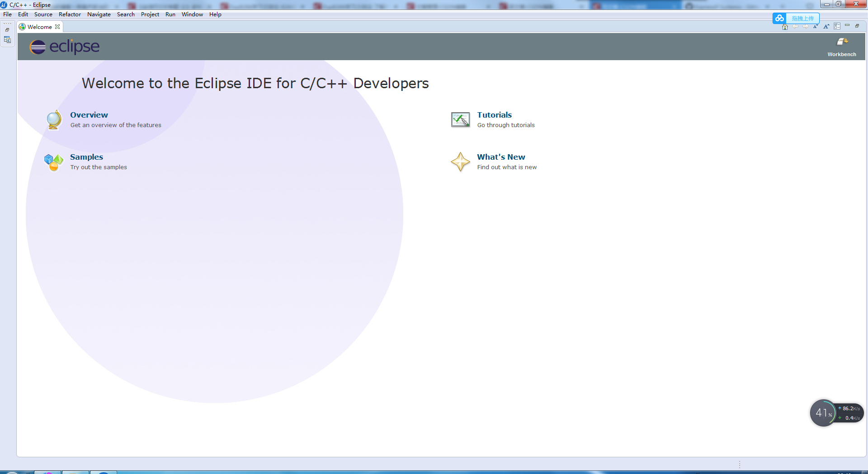The height and width of the screenshot is (474, 868).
Task: Open the Overview link
Action: pyautogui.click(x=89, y=115)
